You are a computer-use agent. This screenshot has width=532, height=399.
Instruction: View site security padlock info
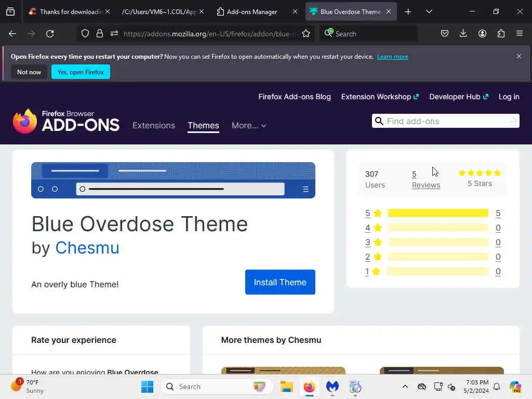point(99,34)
